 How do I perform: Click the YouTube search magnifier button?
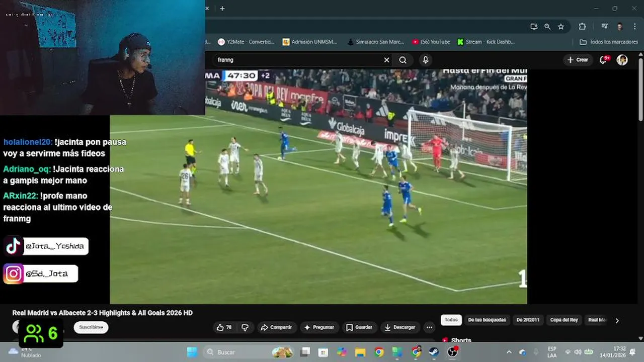(403, 60)
